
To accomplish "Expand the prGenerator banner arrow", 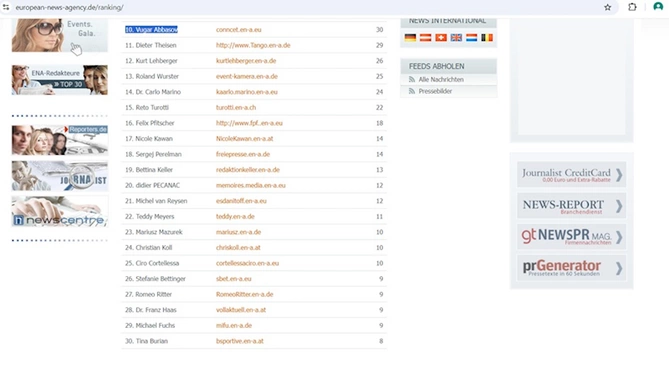I will point(619,268).
